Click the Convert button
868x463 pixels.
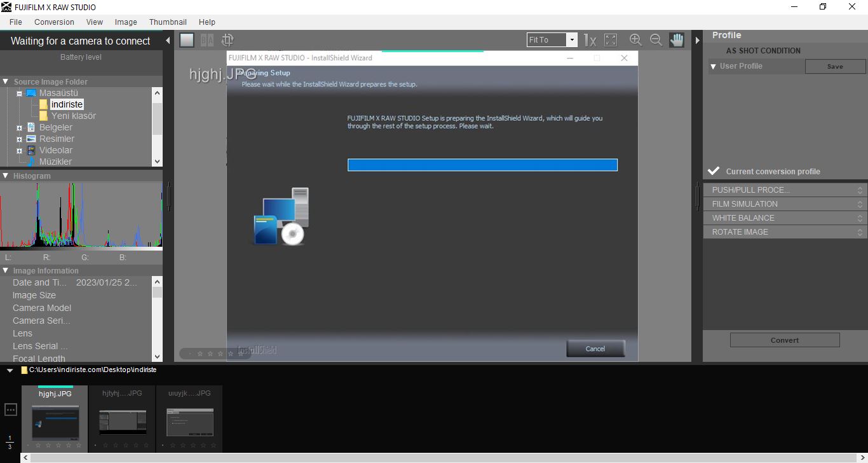[785, 340]
